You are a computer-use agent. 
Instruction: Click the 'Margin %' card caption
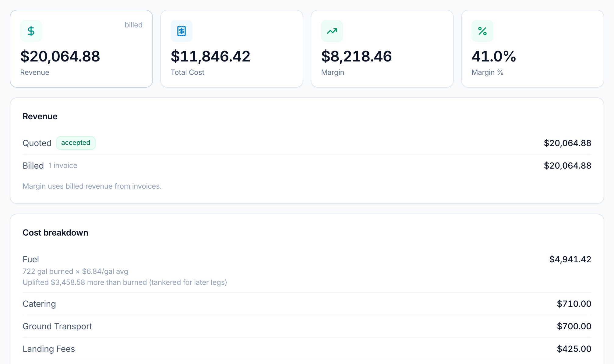487,72
